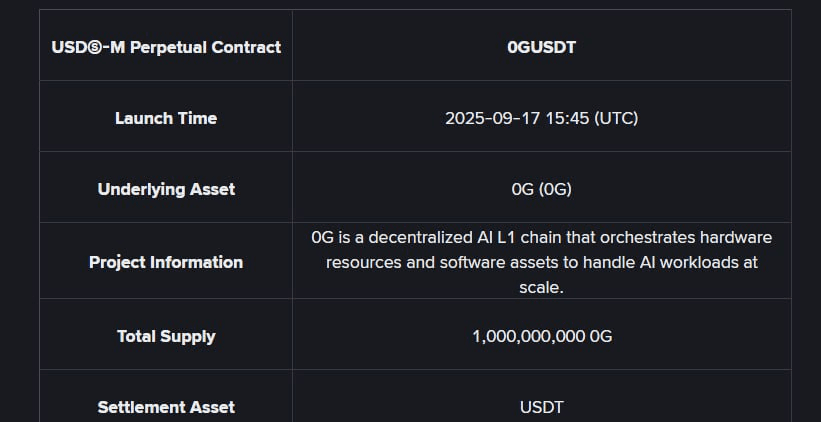This screenshot has height=422, width=821.
Task: Click the Ⓢ symbol in USDⓈ-M
Action: [x=96, y=48]
